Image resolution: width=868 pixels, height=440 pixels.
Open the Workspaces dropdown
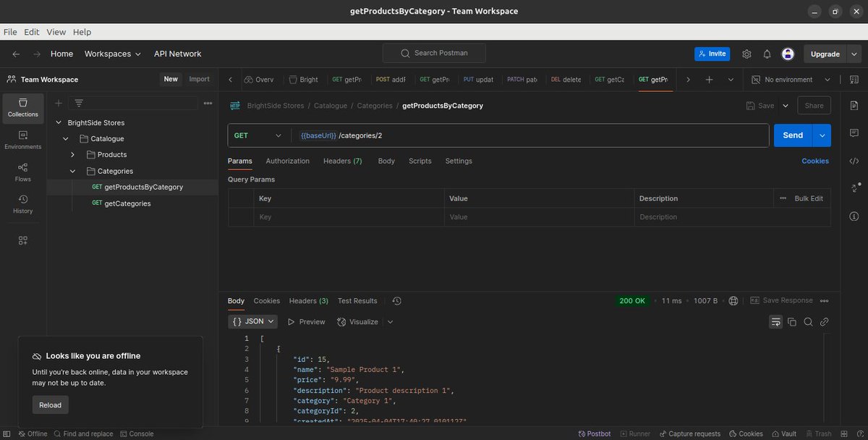pos(113,54)
